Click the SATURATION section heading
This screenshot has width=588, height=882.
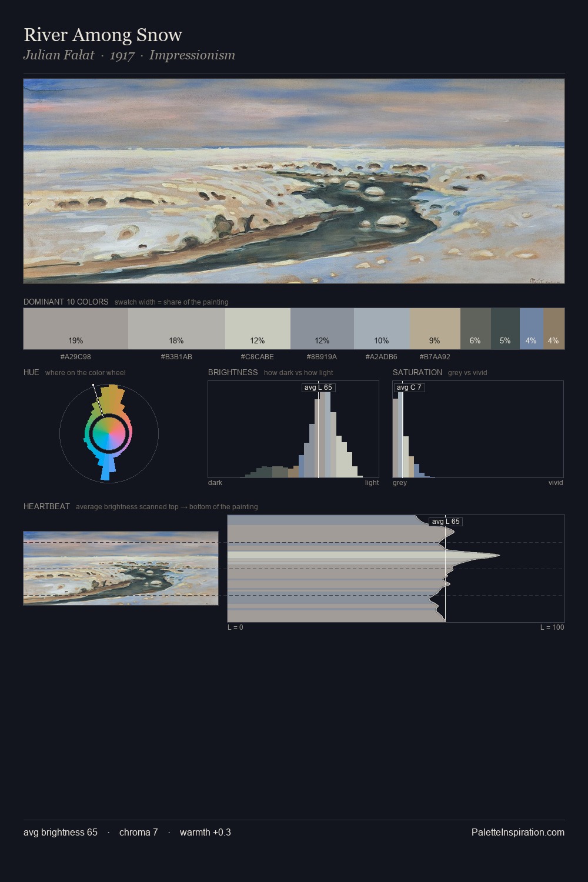[x=417, y=372]
